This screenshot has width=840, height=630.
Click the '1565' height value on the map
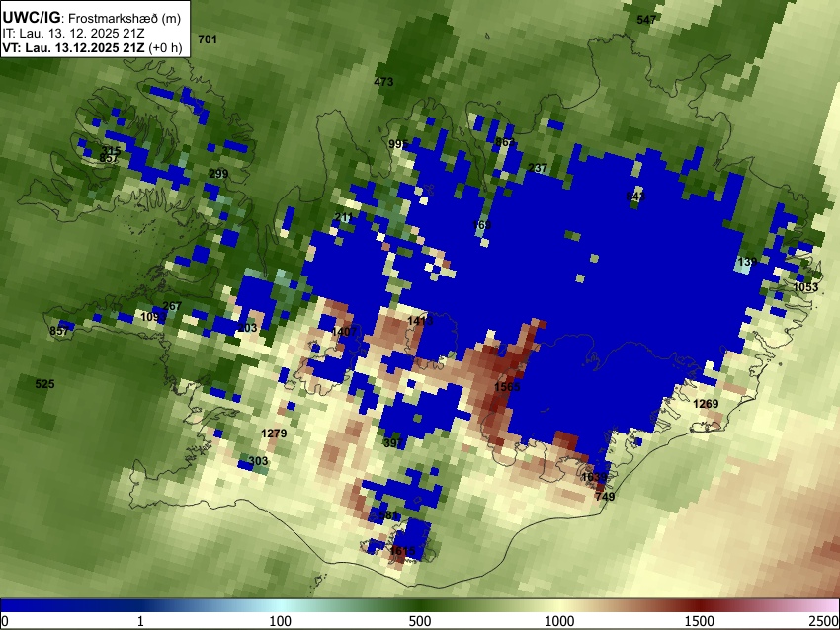pos(507,387)
